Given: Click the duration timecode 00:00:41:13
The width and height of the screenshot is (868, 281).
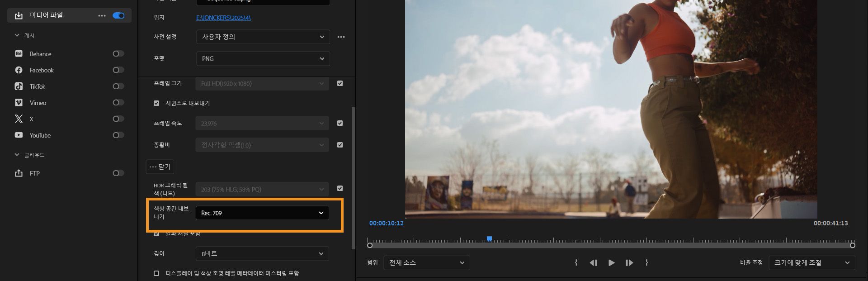Looking at the screenshot, I should click(x=831, y=223).
